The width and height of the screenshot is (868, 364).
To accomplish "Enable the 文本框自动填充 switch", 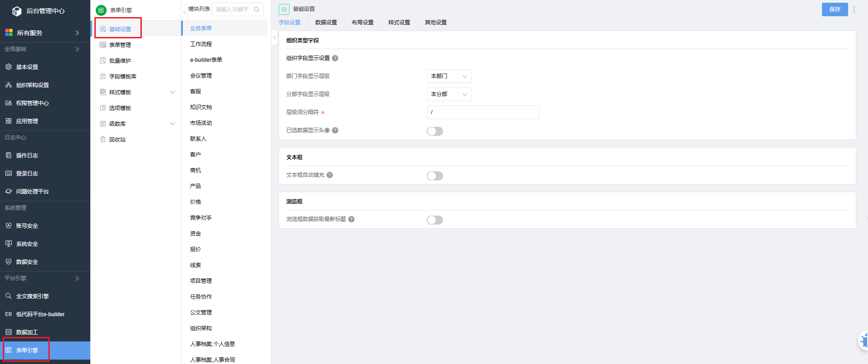I will tap(435, 176).
